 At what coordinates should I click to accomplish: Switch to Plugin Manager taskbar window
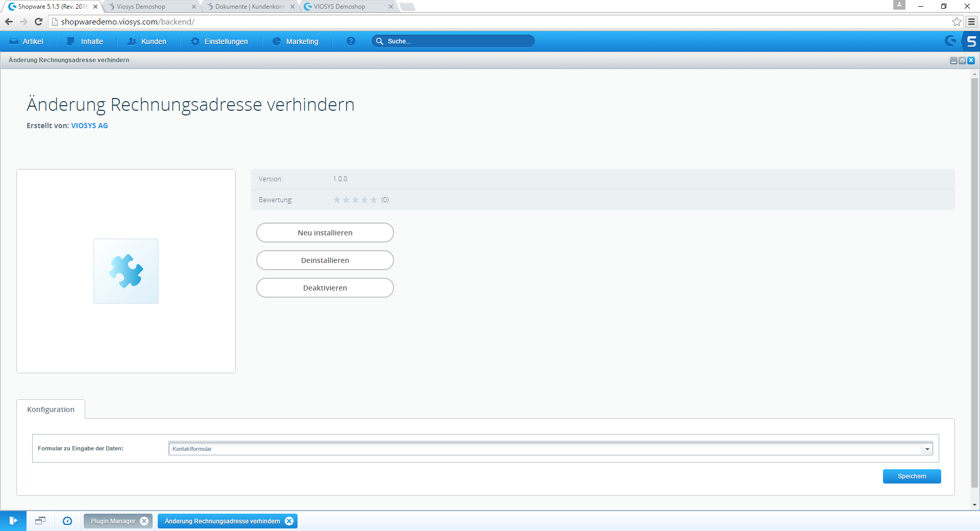(x=113, y=521)
